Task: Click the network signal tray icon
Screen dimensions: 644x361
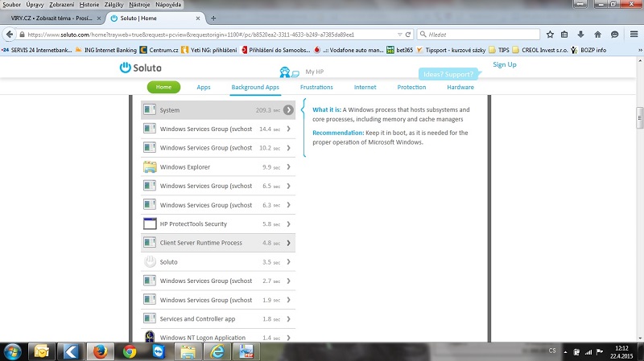Action: (x=588, y=351)
